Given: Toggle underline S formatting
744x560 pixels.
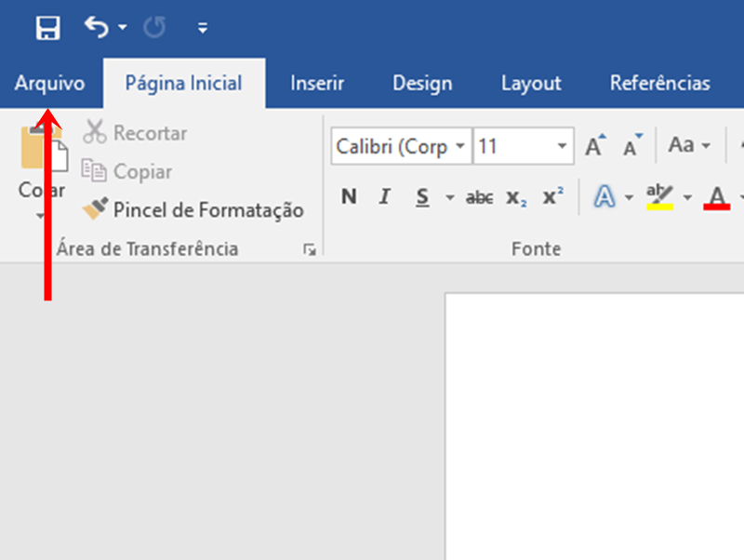Looking at the screenshot, I should (422, 197).
